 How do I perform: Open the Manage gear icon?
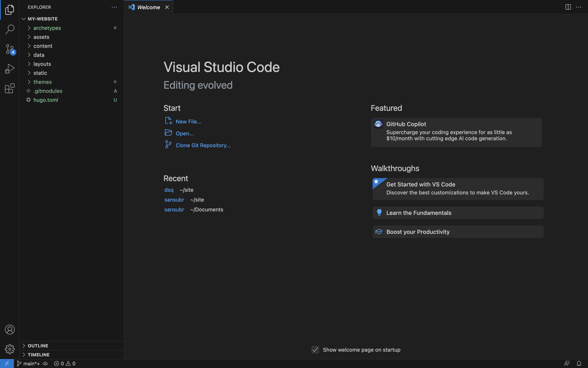coord(10,349)
